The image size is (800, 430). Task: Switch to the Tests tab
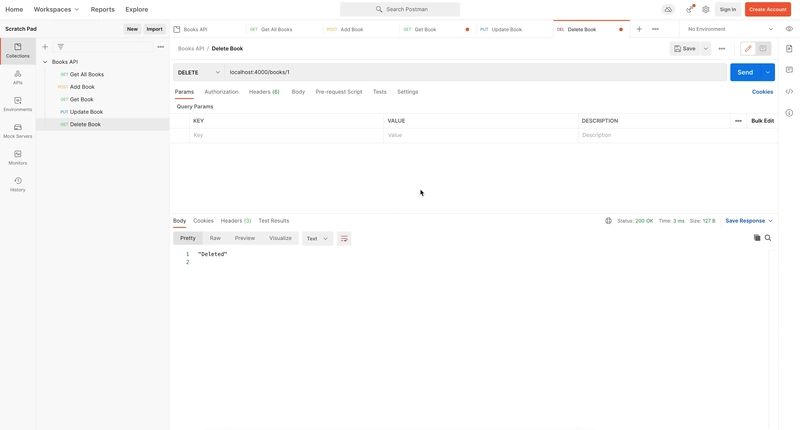click(x=380, y=92)
